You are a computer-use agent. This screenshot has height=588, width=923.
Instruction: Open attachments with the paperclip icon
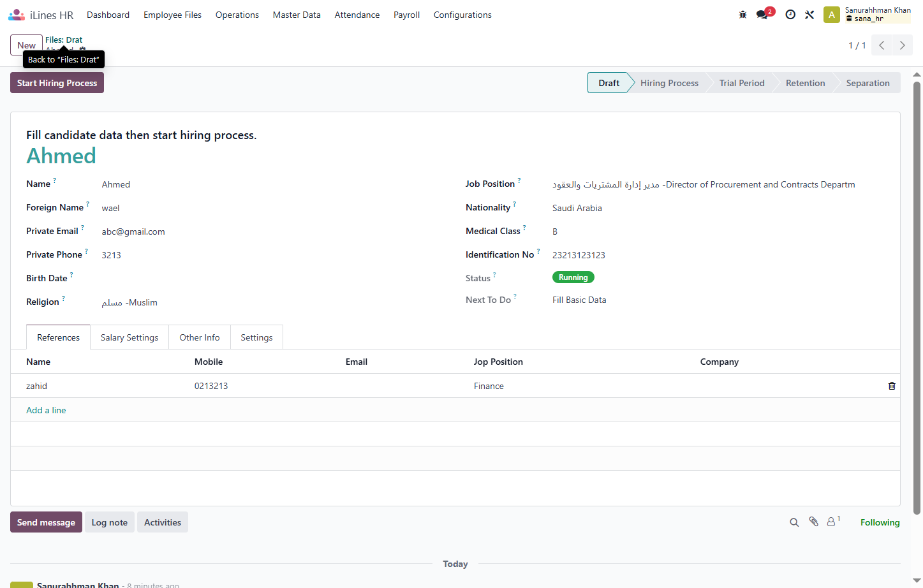click(x=814, y=522)
